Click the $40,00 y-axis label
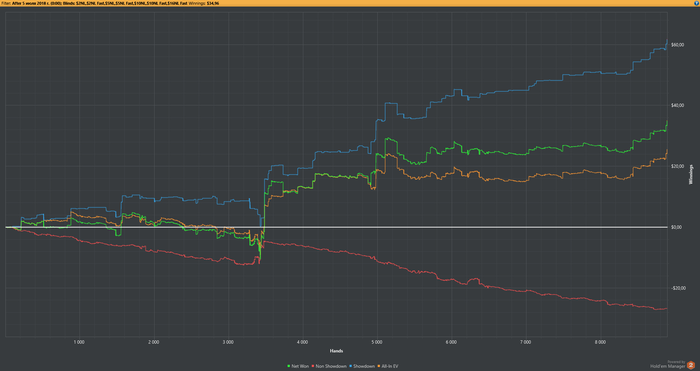 tap(677, 105)
